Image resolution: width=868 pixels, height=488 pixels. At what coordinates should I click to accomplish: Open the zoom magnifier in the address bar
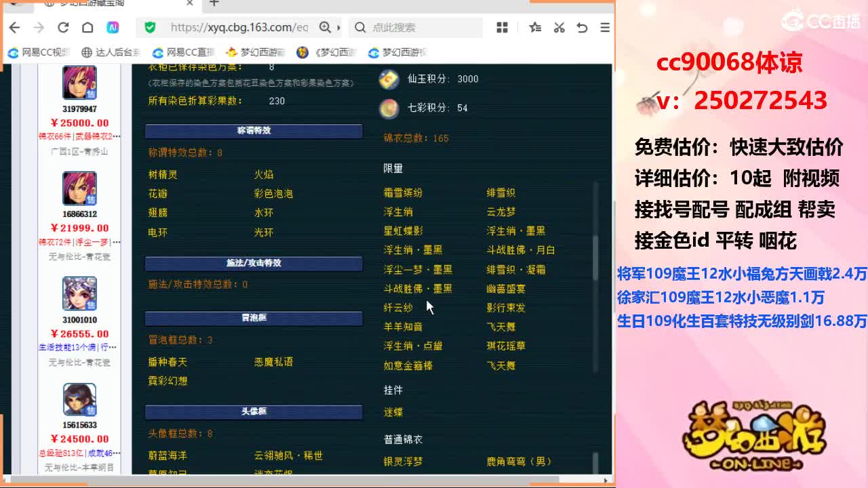point(325,27)
